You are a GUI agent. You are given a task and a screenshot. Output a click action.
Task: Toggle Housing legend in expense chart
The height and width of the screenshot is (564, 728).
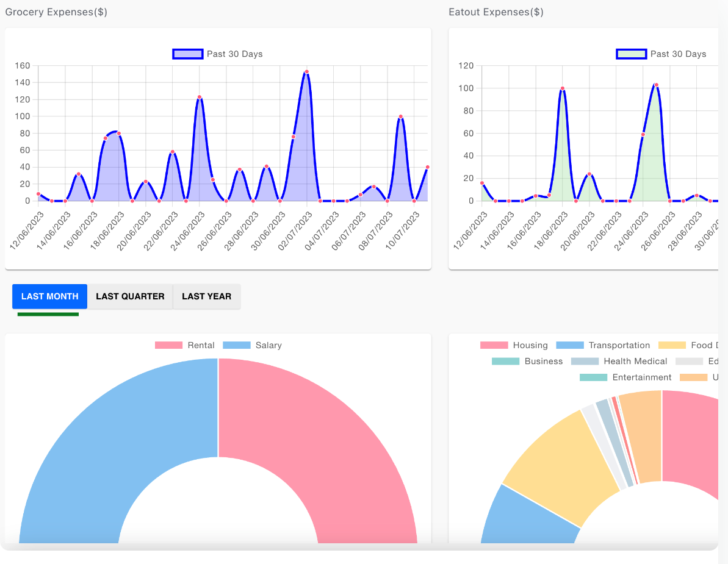tap(514, 345)
